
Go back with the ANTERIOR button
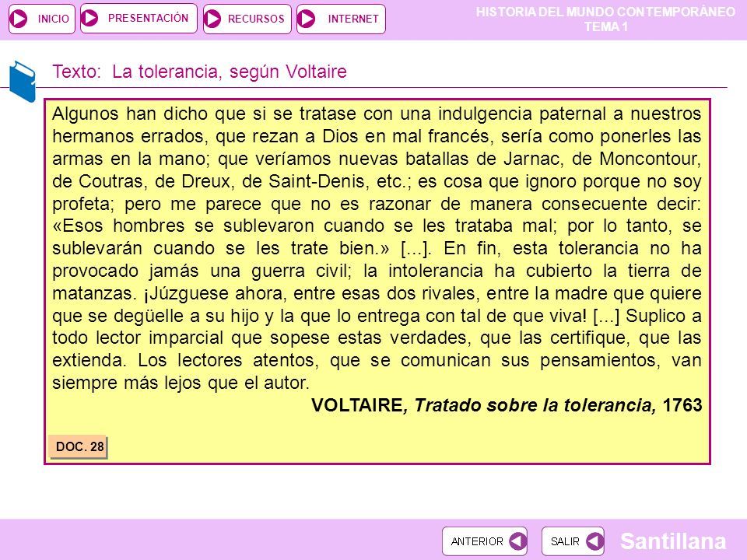pyautogui.click(x=485, y=541)
